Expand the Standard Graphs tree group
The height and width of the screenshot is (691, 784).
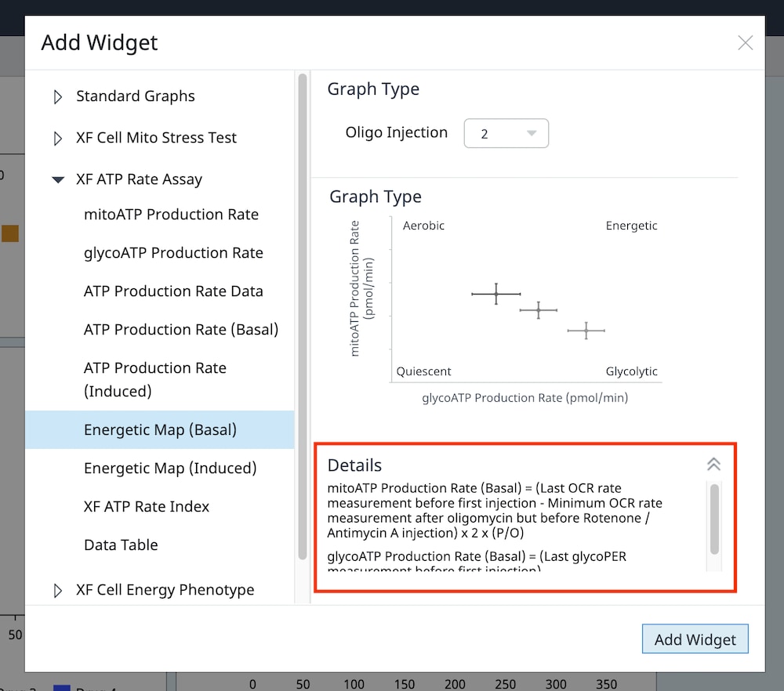pyautogui.click(x=57, y=97)
